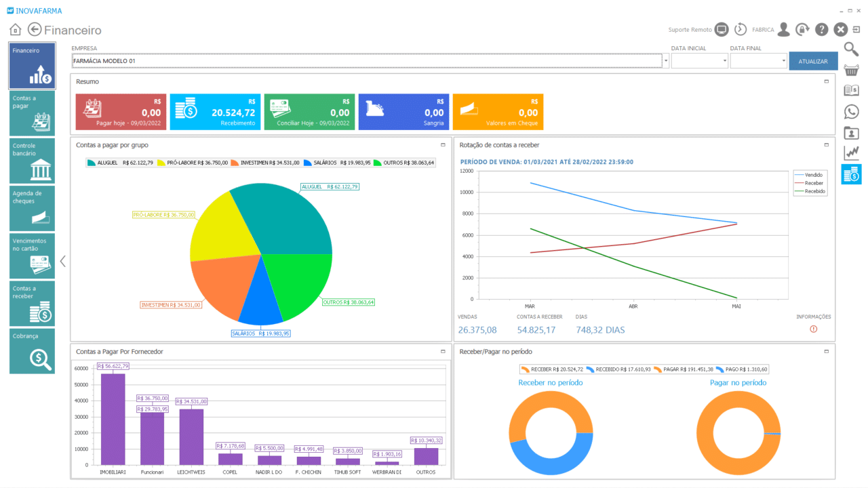Click the VENDAS value 26.375,08
Image resolution: width=868 pixels, height=488 pixels.
[x=477, y=330]
